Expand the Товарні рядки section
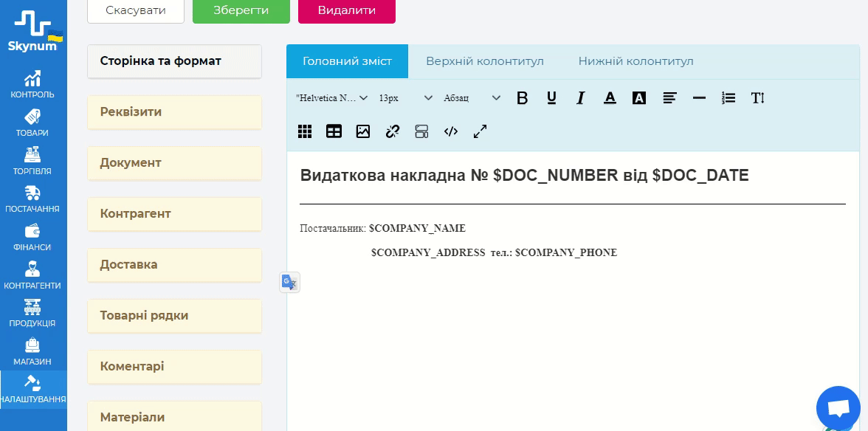 pyautogui.click(x=174, y=316)
